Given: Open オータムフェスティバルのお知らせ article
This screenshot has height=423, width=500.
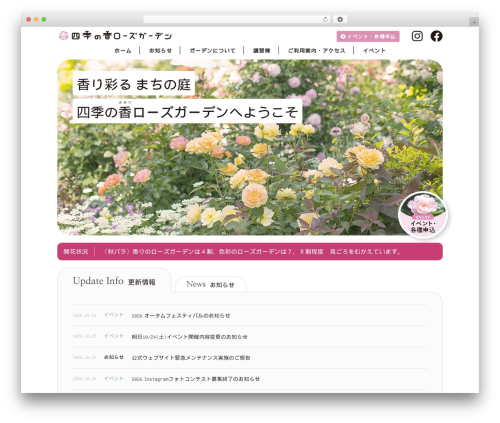Looking at the screenshot, I should tap(181, 316).
